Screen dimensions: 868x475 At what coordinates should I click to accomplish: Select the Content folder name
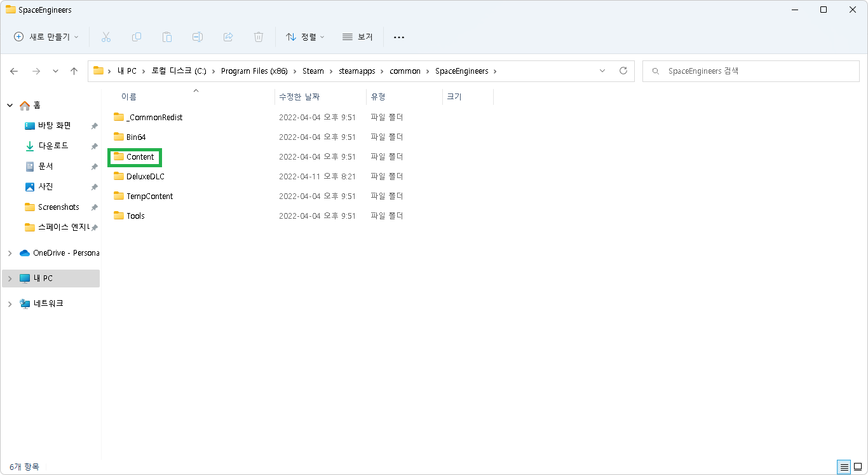click(x=140, y=156)
